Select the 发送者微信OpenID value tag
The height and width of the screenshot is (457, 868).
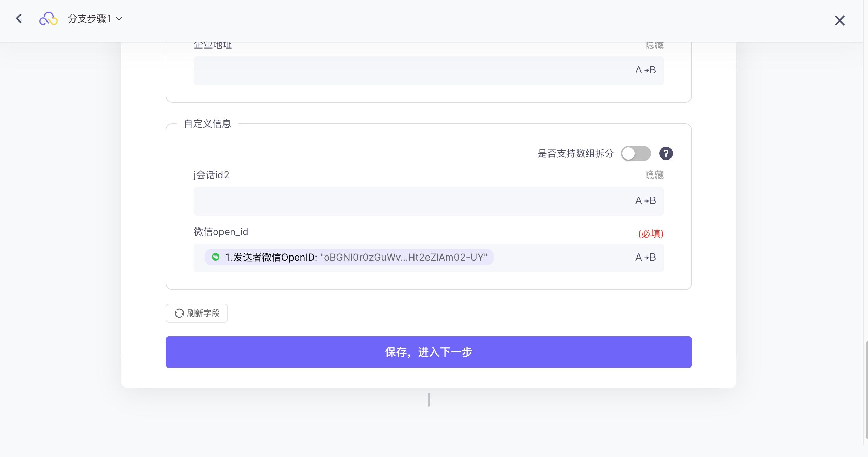coord(349,257)
